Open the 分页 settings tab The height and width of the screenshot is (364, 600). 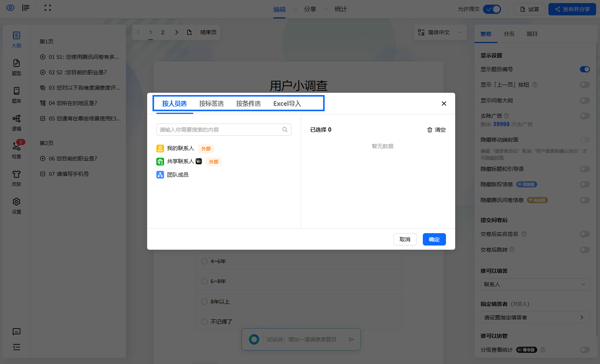[x=509, y=34]
